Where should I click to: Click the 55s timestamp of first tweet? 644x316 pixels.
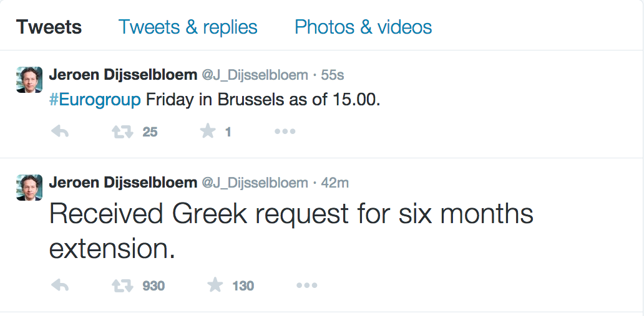coord(333,75)
